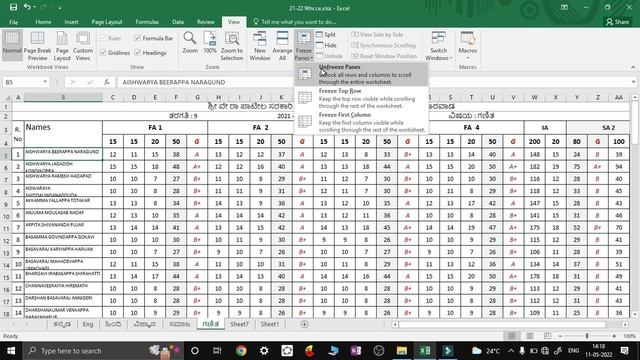Click the Tell me what you want field
Viewport: 640px width, 360px height.
294,22
